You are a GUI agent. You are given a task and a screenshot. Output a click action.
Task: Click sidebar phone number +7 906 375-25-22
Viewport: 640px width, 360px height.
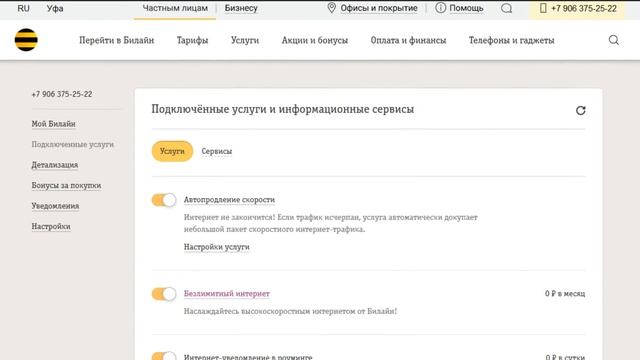[x=62, y=94]
